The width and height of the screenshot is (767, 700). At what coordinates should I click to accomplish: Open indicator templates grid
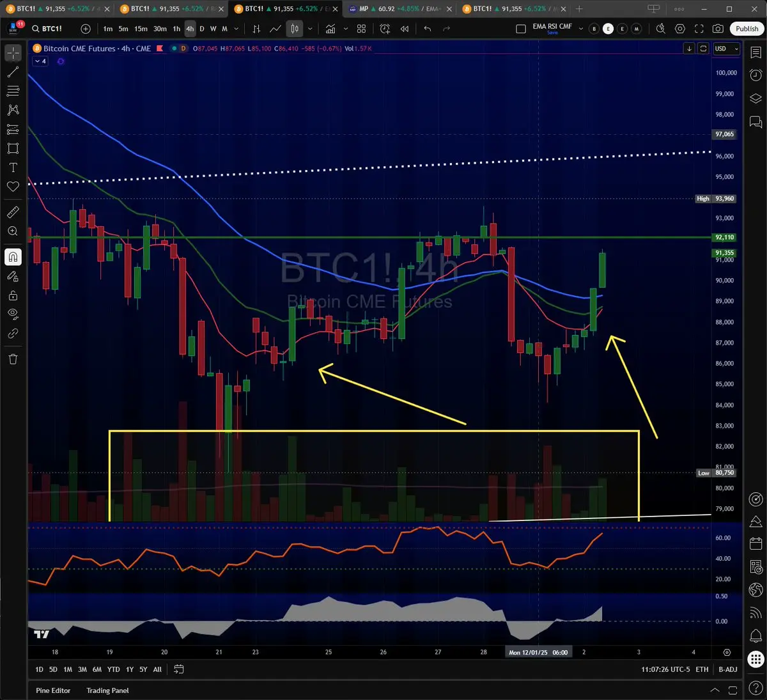point(362,29)
